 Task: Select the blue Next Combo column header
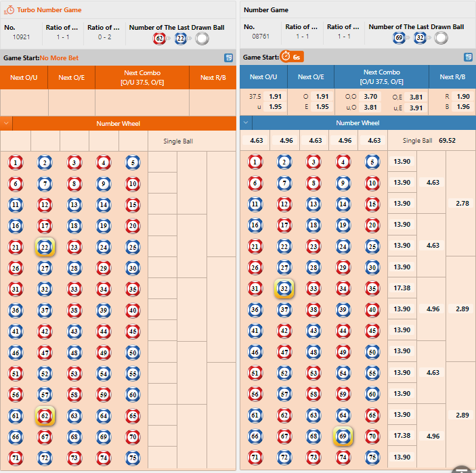tap(381, 77)
